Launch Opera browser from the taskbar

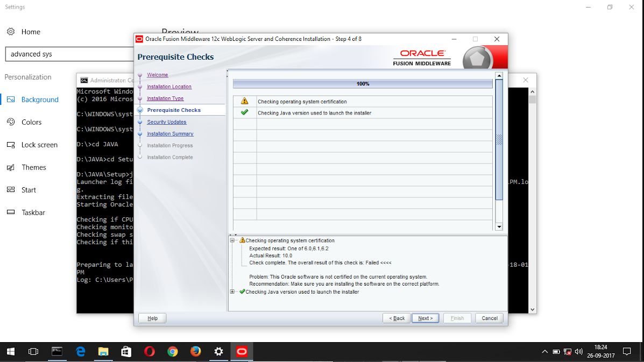click(150, 352)
